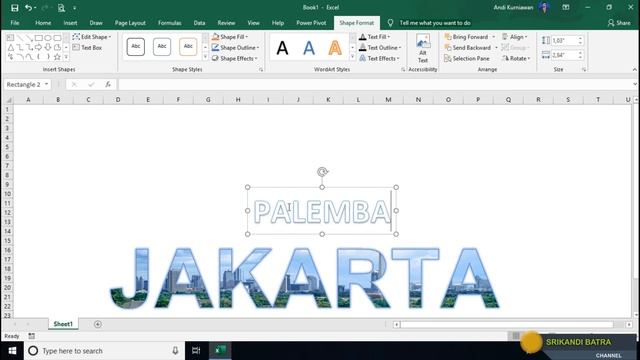The image size is (640, 360).
Task: Open Task View from the taskbar
Action: click(196, 351)
